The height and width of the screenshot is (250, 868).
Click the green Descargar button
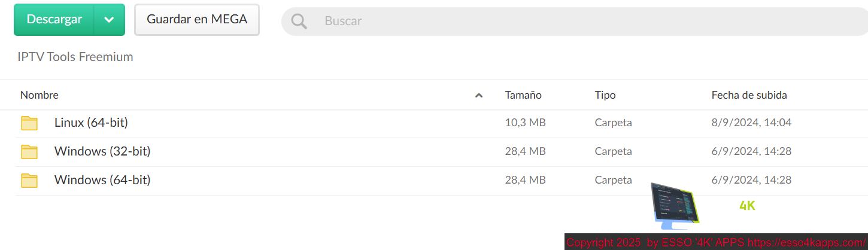click(x=54, y=20)
